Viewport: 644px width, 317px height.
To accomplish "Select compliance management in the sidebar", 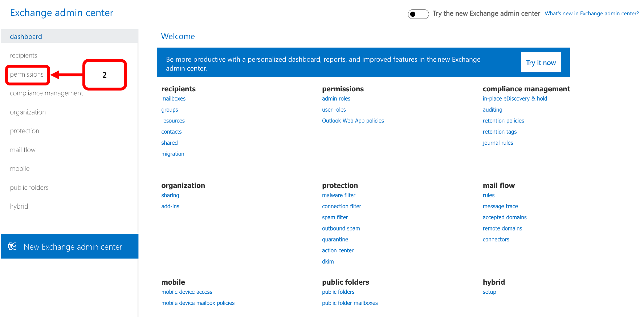I will click(x=46, y=93).
